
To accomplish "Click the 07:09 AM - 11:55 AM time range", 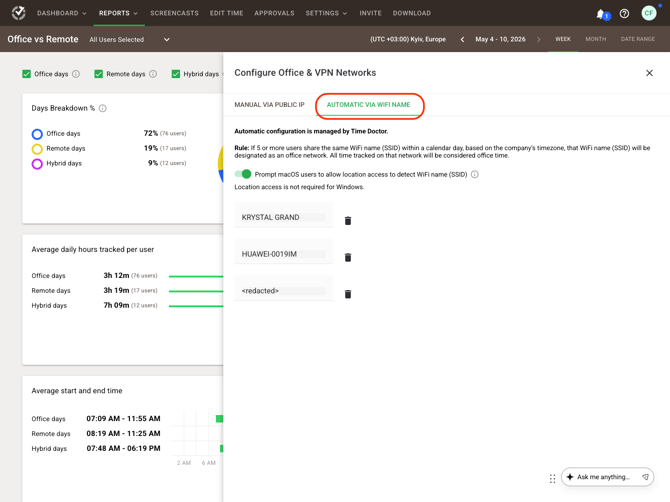I will (123, 419).
